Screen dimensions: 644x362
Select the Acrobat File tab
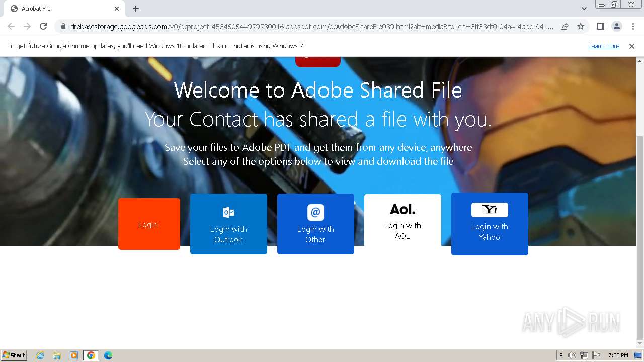coord(63,9)
